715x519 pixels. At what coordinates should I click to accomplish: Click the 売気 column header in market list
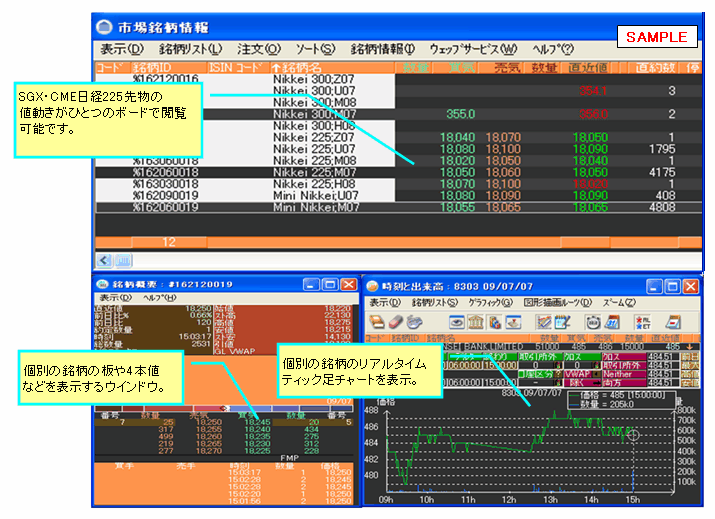pos(507,67)
